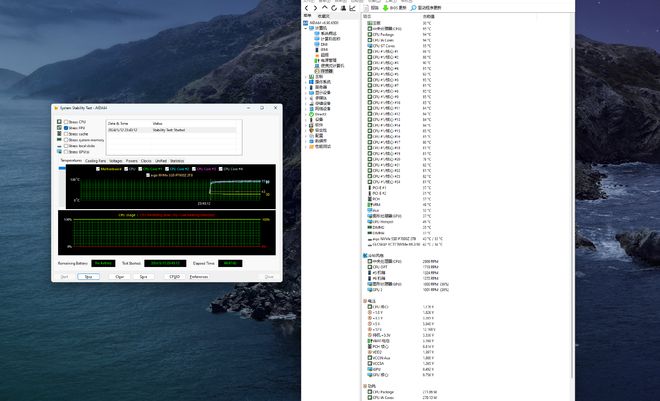Collapse the 计算机 tree node

(306, 28)
